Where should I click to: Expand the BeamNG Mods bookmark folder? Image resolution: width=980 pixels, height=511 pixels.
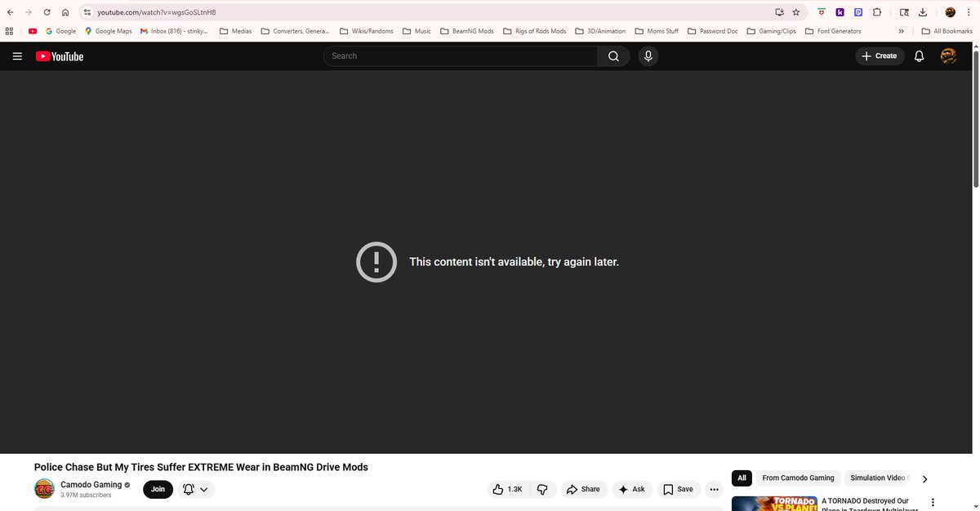coord(467,31)
